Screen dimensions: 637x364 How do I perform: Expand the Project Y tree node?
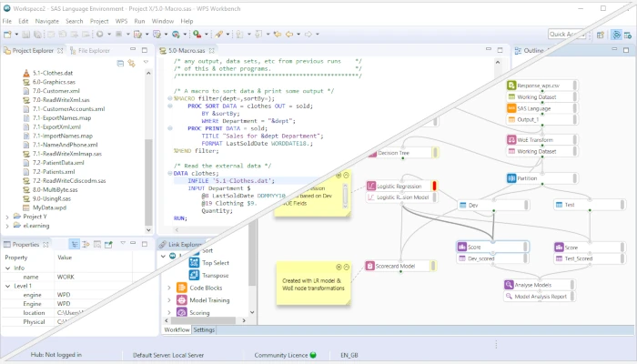pos(7,217)
